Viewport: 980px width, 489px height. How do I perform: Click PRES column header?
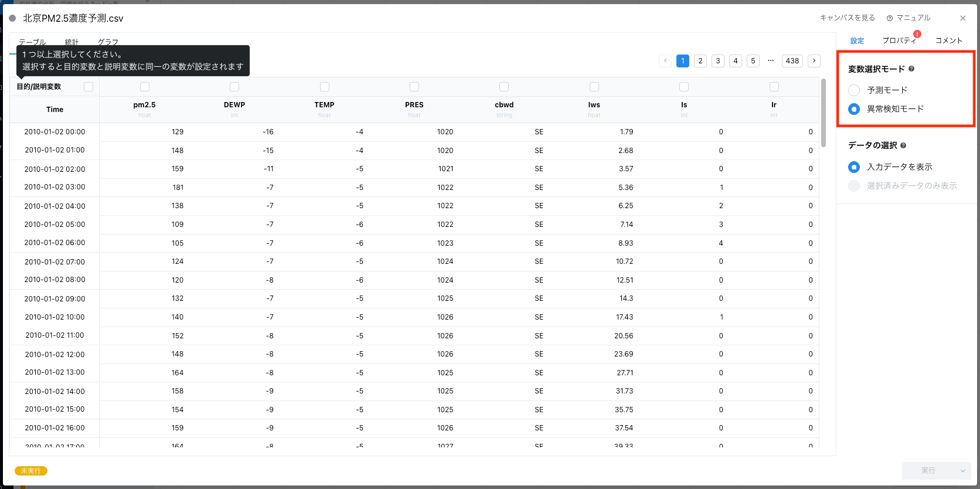[x=414, y=110]
